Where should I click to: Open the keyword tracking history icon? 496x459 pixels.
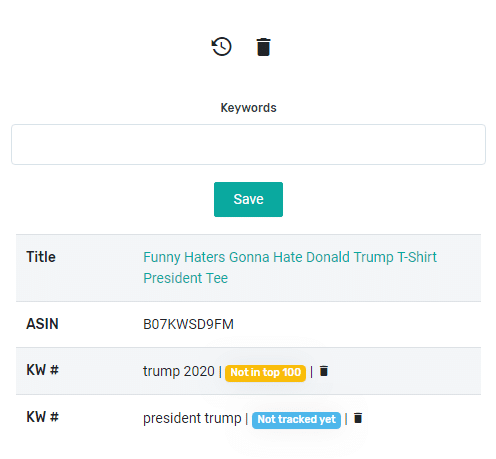click(222, 47)
